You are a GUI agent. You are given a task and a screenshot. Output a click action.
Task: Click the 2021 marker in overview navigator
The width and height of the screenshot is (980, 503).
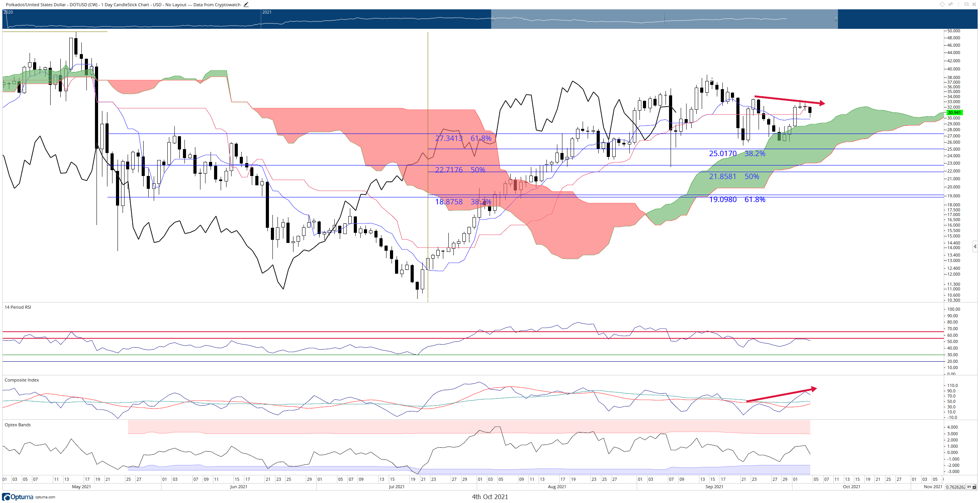click(267, 12)
